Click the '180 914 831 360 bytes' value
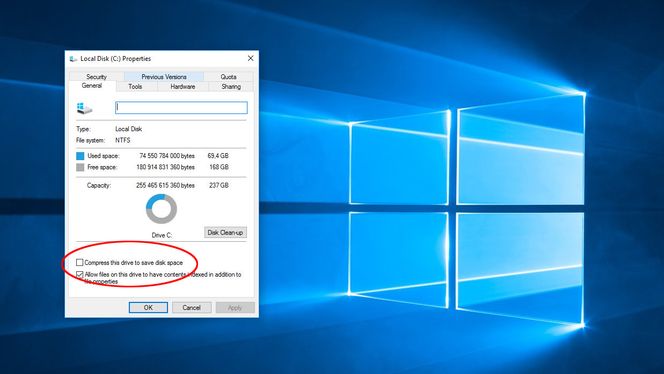The image size is (664, 374). (165, 167)
